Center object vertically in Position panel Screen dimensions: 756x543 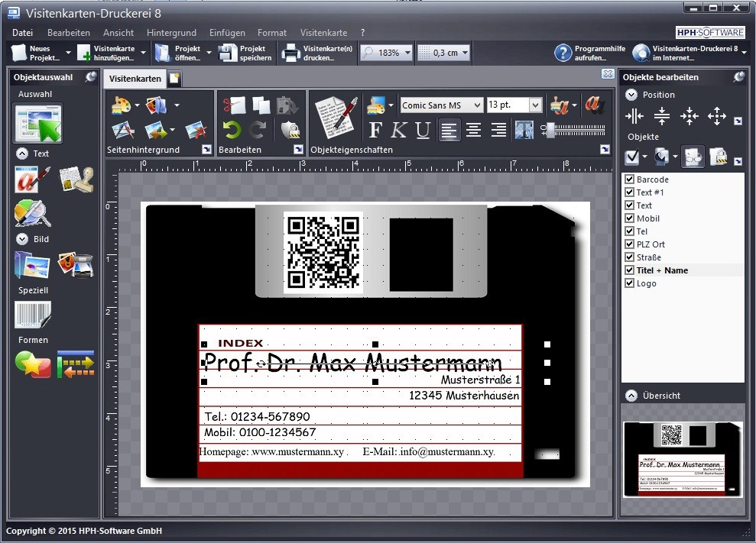click(661, 116)
